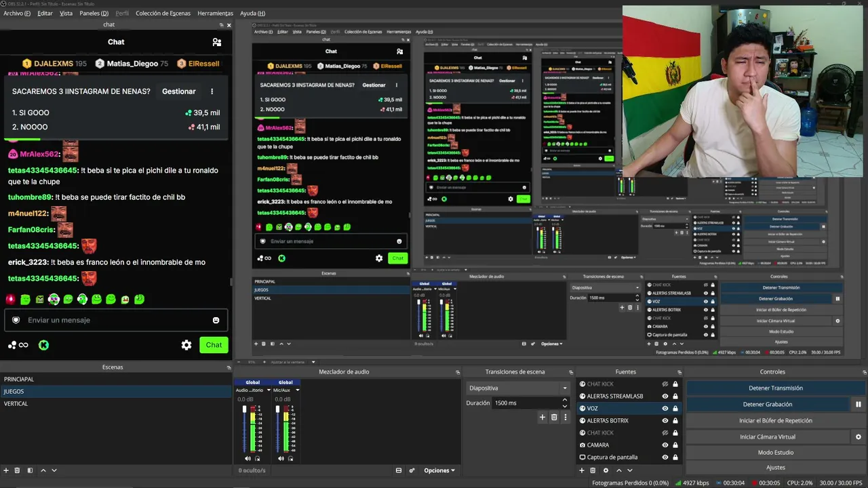Open poll options three-dot menu
Screen dimensions: 868x488
pos(212,91)
